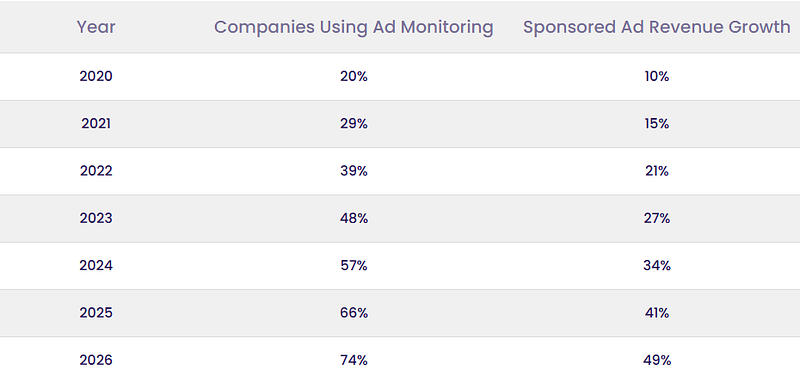Click the 39% ad monitoring value
This screenshot has height=383, width=800.
tap(354, 171)
